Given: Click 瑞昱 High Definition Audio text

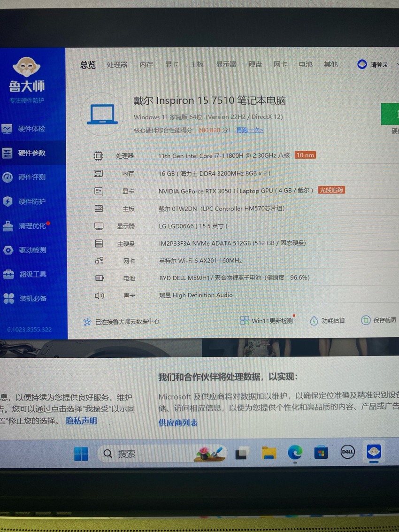Looking at the screenshot, I should click(x=196, y=295).
